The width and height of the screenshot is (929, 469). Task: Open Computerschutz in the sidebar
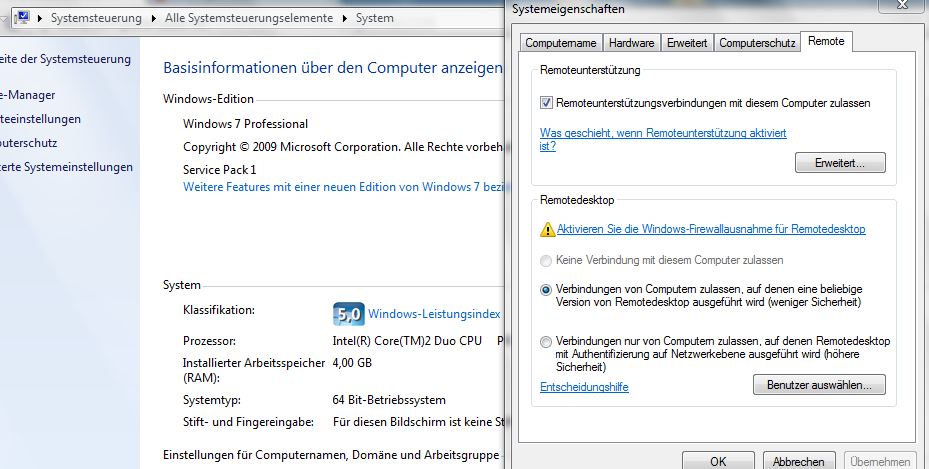tap(28, 143)
